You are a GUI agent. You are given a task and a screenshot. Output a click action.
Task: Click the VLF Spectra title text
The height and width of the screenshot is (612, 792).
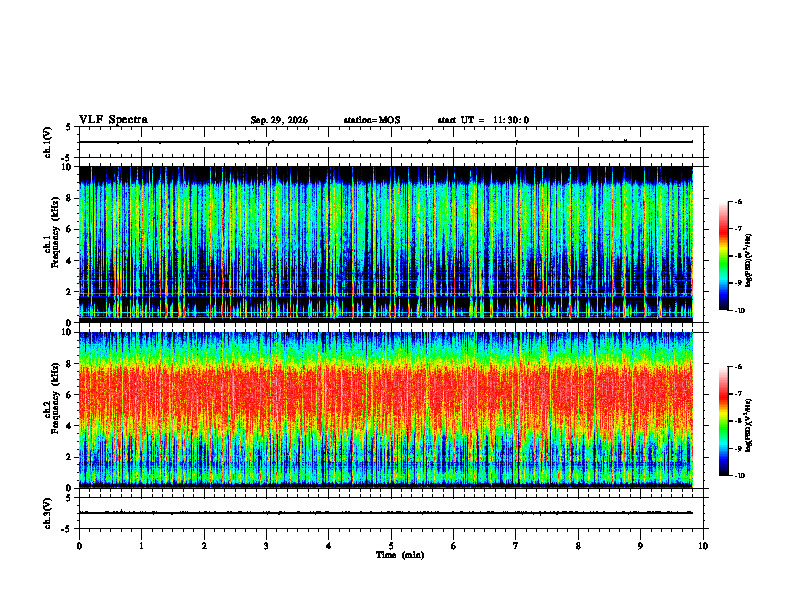[x=113, y=120]
